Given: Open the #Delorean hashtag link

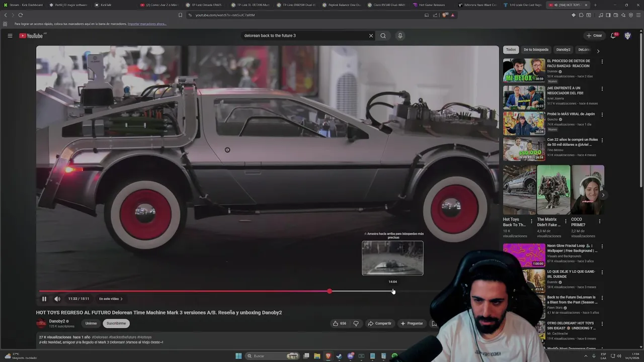Looking at the screenshot, I should point(100,337).
